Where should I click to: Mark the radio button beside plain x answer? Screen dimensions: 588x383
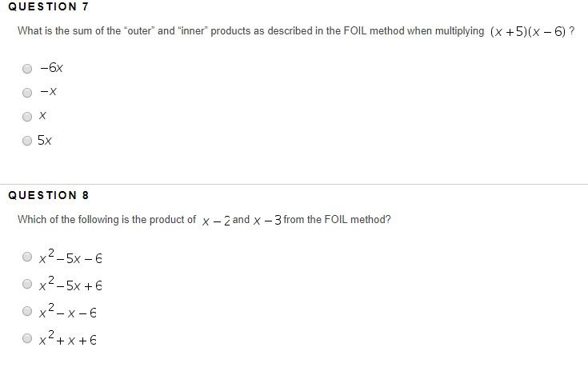[27, 117]
